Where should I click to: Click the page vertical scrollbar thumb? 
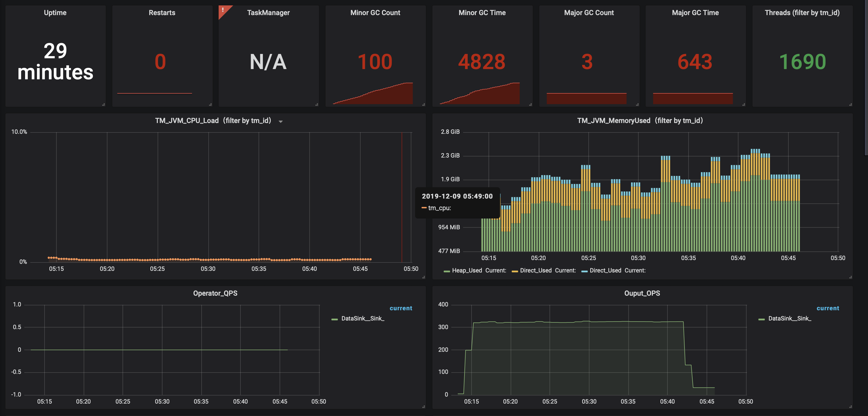[x=866, y=77]
